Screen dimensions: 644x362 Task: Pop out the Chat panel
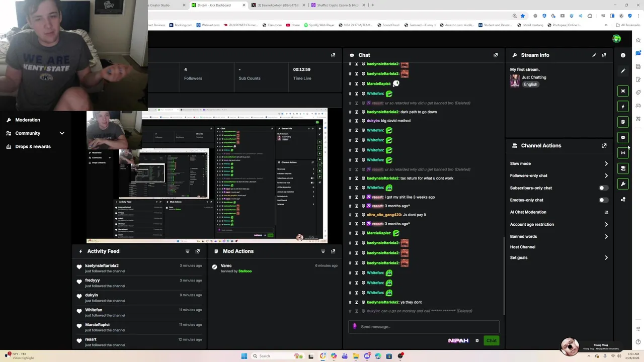coord(496,55)
